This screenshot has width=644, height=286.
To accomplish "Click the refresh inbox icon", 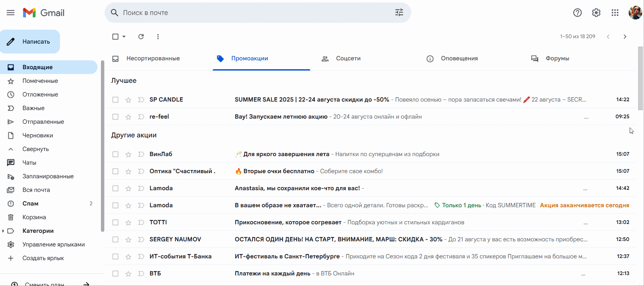I will click(141, 36).
